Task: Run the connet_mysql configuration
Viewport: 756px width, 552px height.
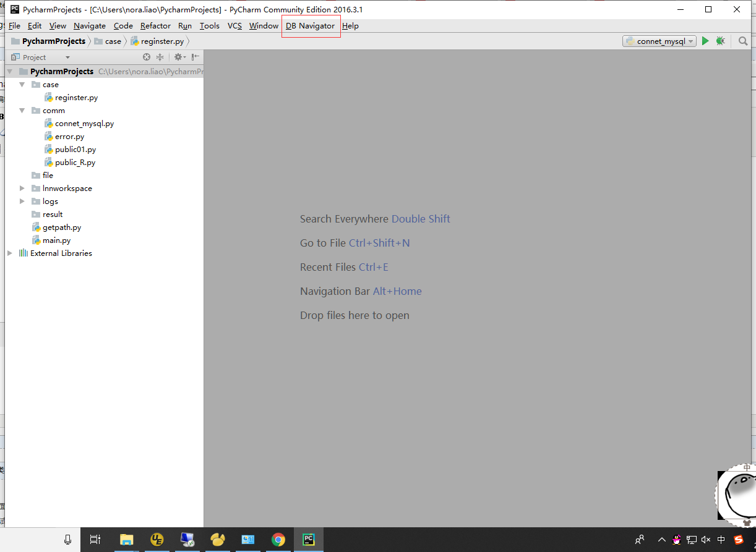Action: pyautogui.click(x=705, y=41)
